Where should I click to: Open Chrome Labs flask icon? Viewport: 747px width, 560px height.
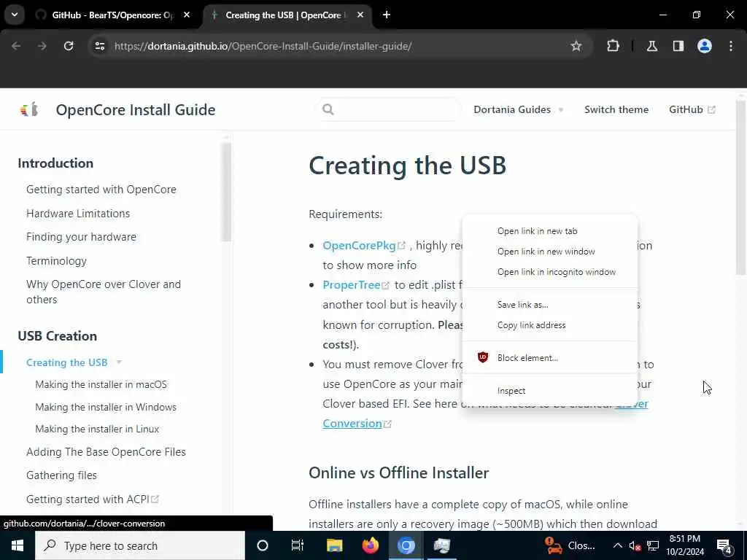(x=651, y=46)
